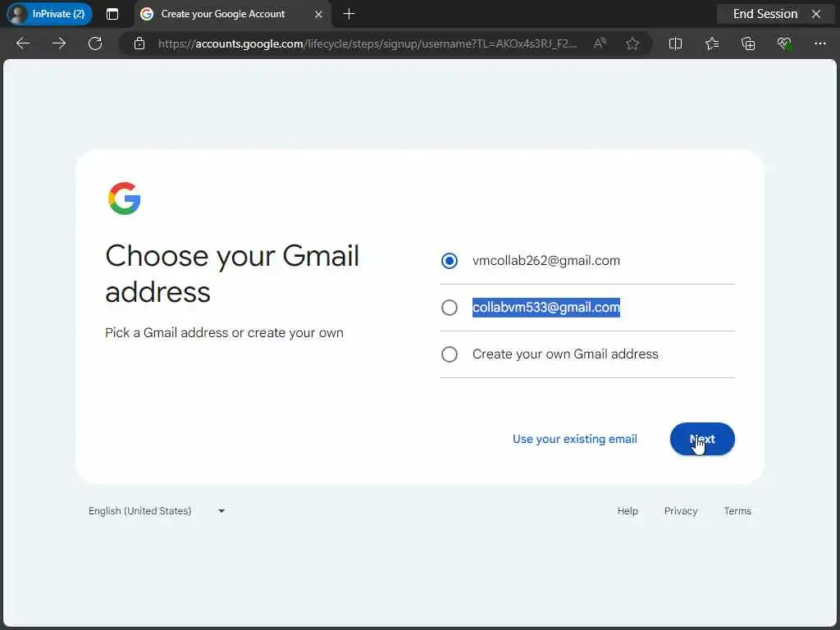Open the Help link
The width and height of the screenshot is (840, 630).
tap(628, 511)
